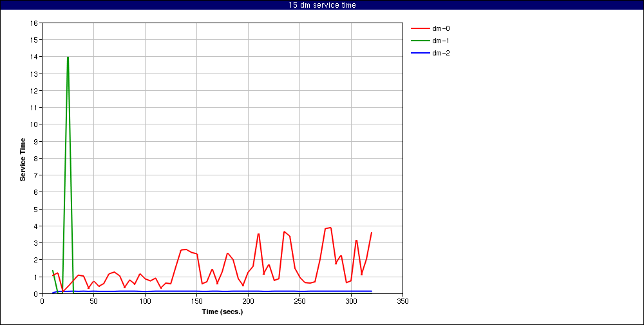Select the dm-2 legend label
This screenshot has width=644, height=325.
(441, 53)
